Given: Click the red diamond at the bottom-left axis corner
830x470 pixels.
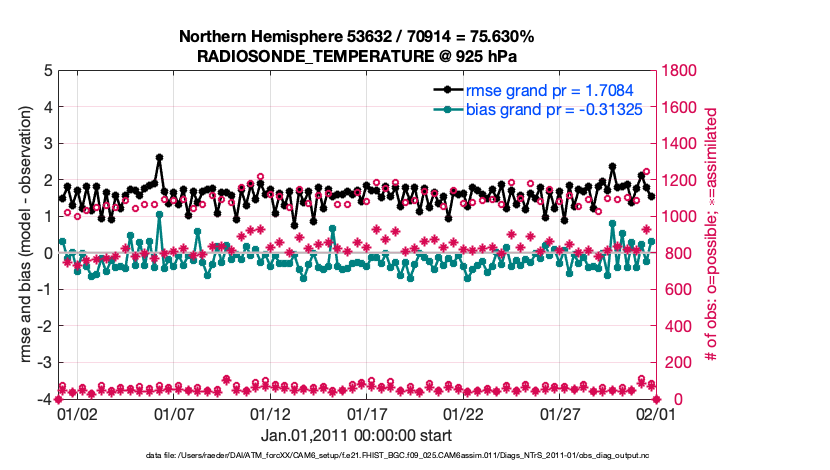Looking at the screenshot, I should pyautogui.click(x=57, y=400).
